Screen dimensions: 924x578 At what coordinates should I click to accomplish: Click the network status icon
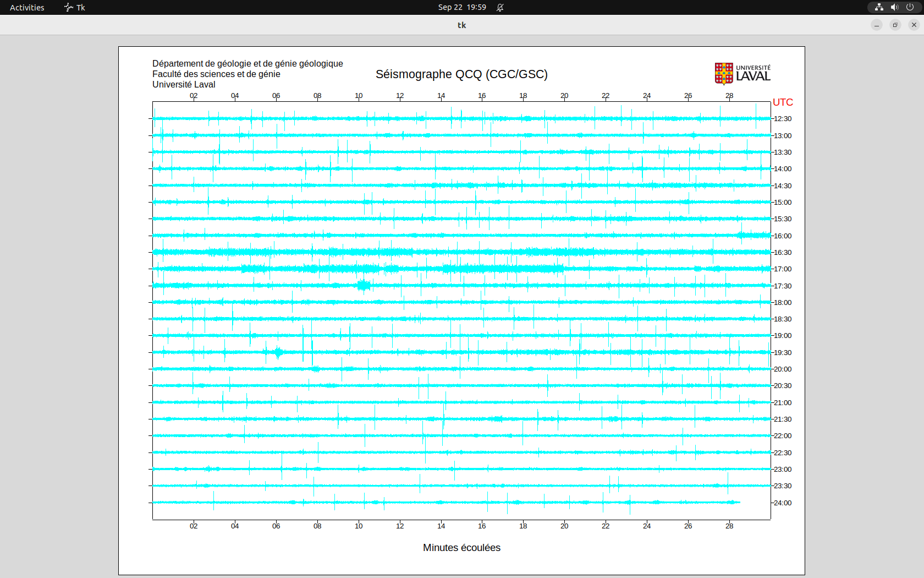point(879,7)
